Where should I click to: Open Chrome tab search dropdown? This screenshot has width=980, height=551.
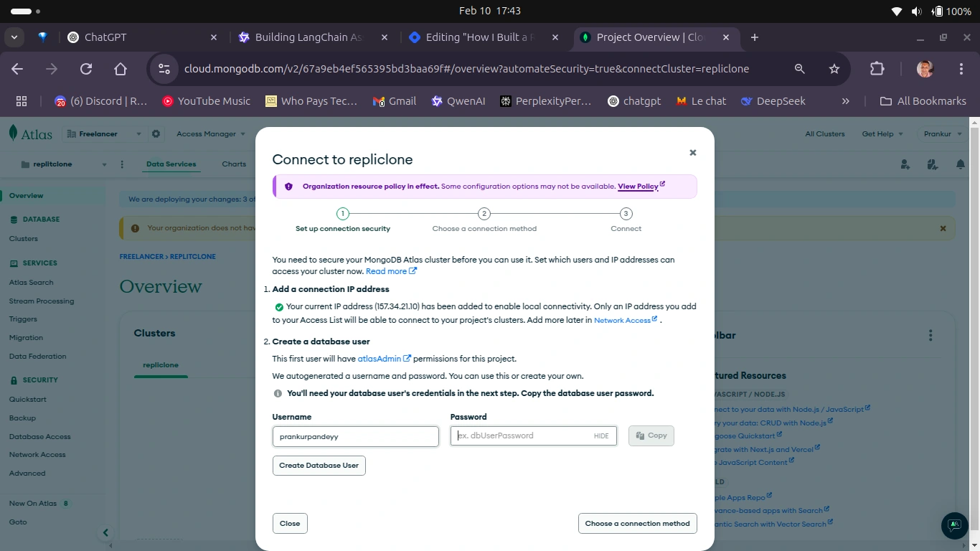[x=14, y=37]
